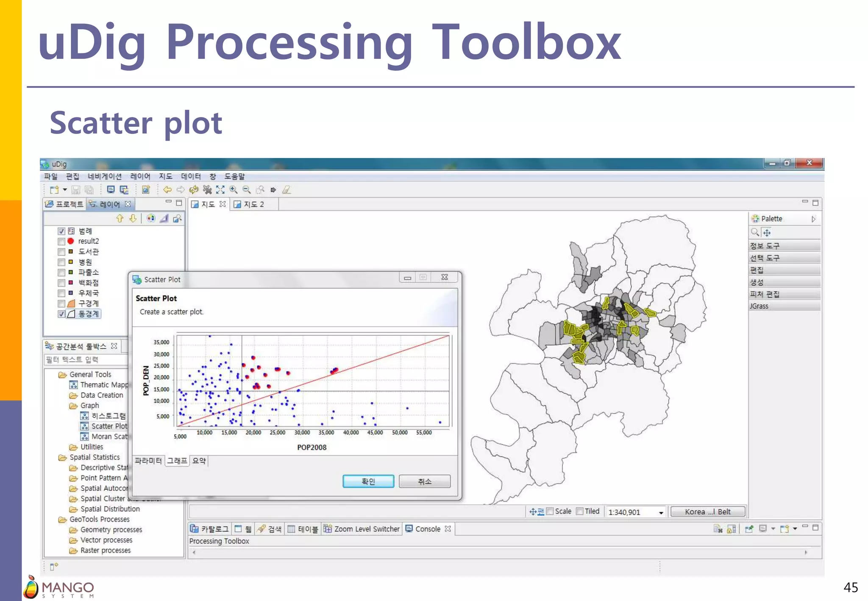Click the new map monitor icon in toolbar
The height and width of the screenshot is (601, 868).
click(111, 190)
